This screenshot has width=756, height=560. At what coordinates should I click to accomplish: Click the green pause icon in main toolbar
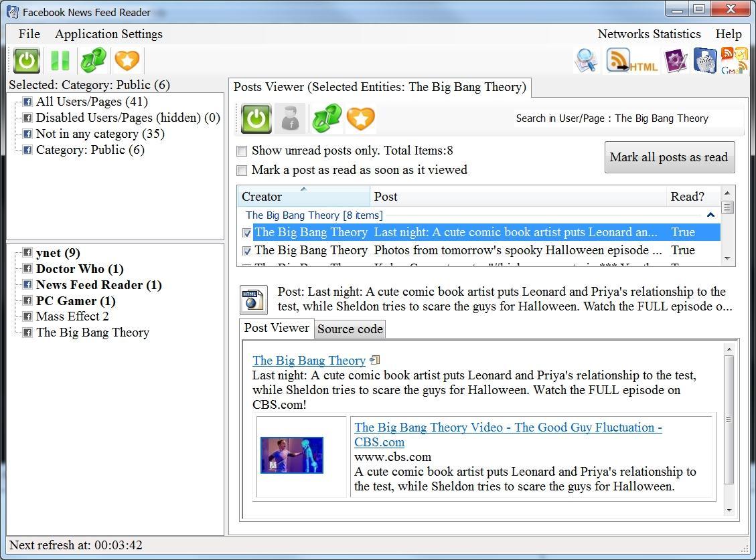pos(60,61)
